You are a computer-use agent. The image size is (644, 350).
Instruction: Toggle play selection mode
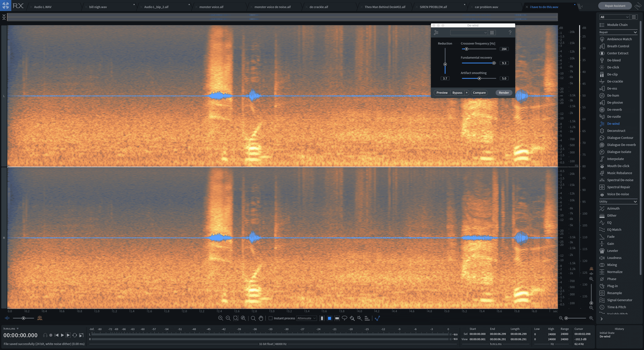[68, 335]
